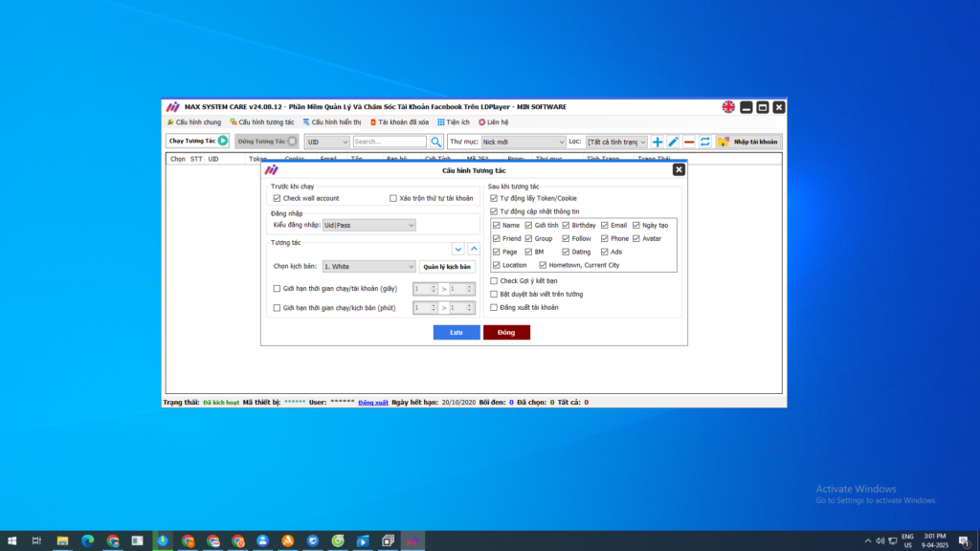The image size is (980, 551).
Task: Toggle the Check wall account checkbox
Action: 276,198
